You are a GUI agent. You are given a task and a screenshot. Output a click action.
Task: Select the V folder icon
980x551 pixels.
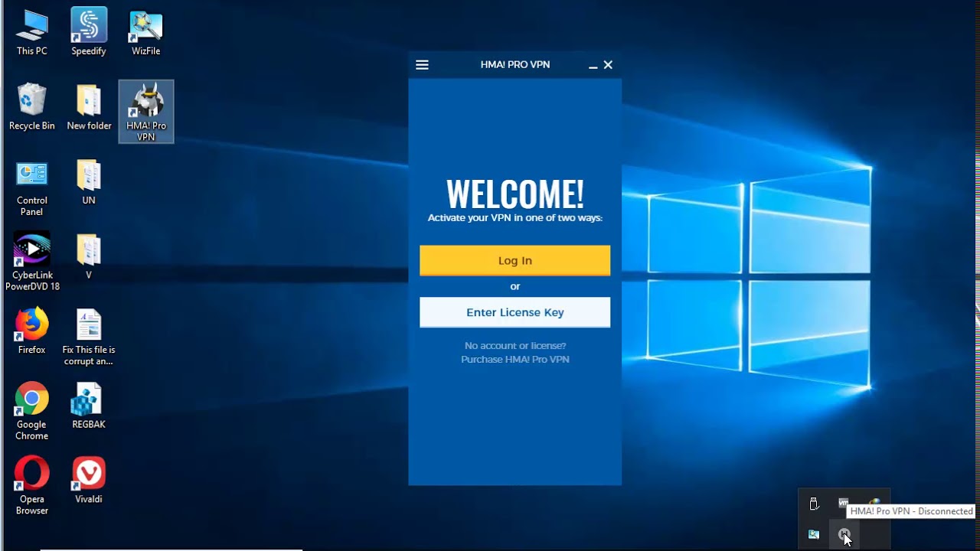pyautogui.click(x=89, y=256)
